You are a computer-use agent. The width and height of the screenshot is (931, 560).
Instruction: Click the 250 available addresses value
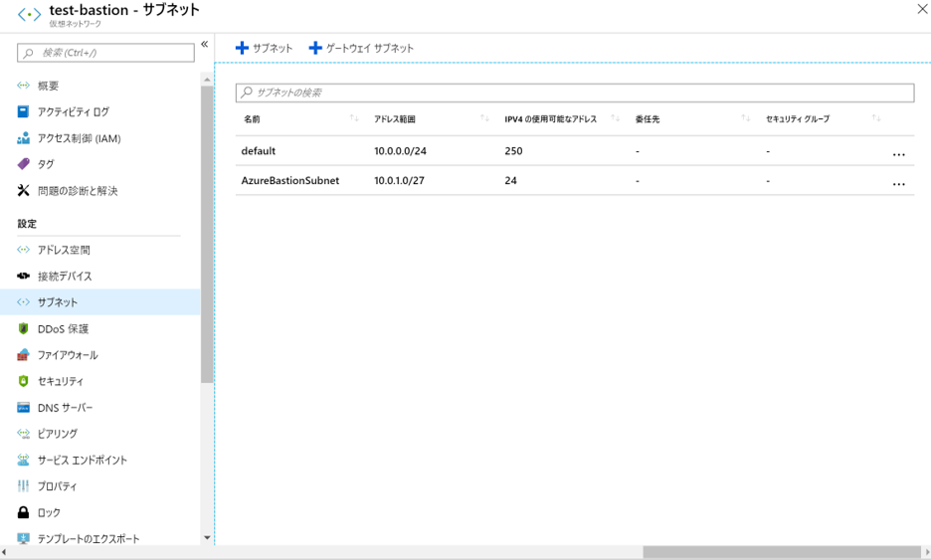click(x=513, y=151)
